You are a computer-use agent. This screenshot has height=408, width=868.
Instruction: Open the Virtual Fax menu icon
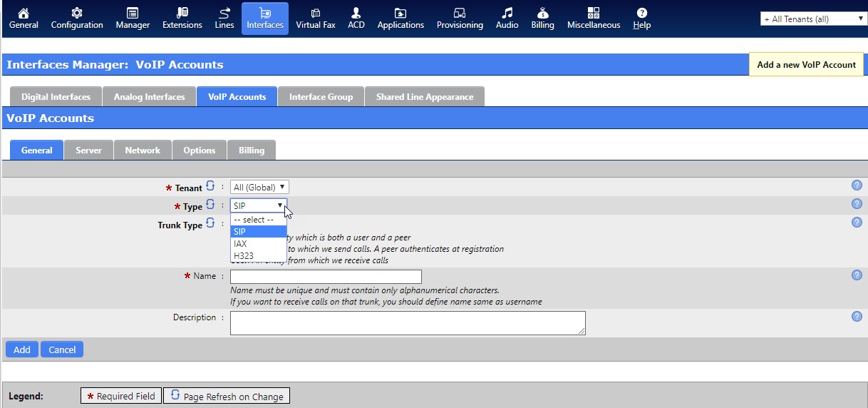pyautogui.click(x=315, y=13)
